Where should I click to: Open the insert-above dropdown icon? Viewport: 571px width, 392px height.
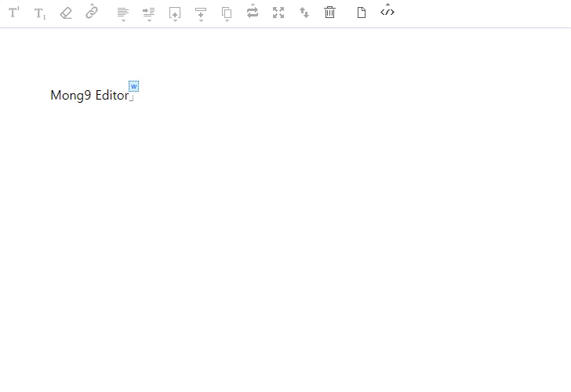pos(201,13)
